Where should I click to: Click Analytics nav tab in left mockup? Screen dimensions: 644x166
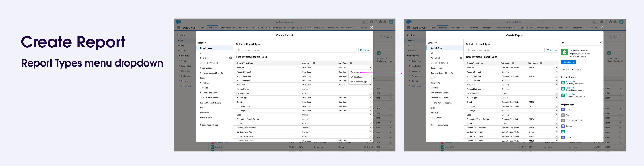(x=212, y=28)
